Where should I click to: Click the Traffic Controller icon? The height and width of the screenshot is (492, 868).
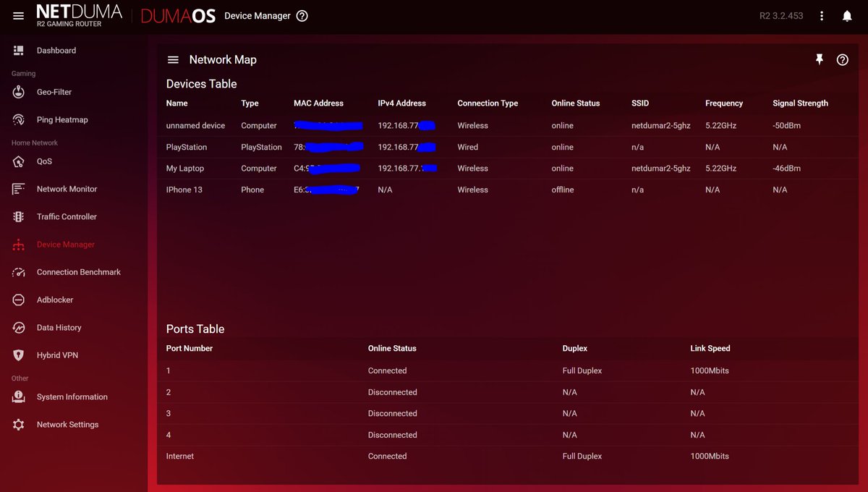click(19, 216)
